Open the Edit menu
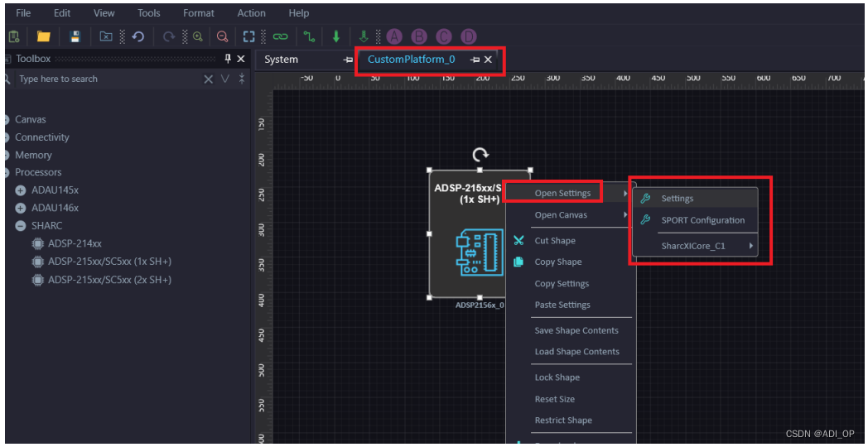The width and height of the screenshot is (868, 447). 63,12
